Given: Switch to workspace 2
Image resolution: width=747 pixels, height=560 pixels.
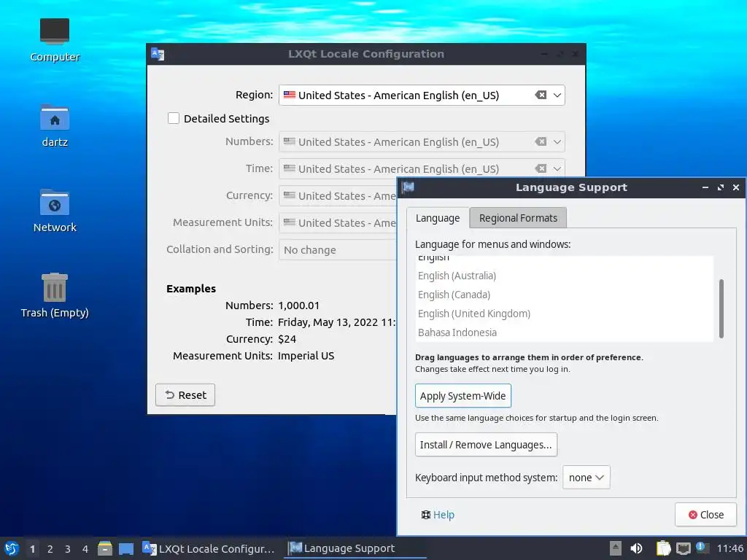Looking at the screenshot, I should [x=50, y=549].
